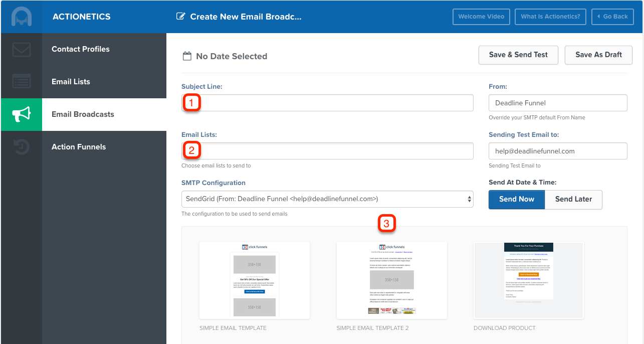Click the Email Lists selection field

pyautogui.click(x=327, y=151)
